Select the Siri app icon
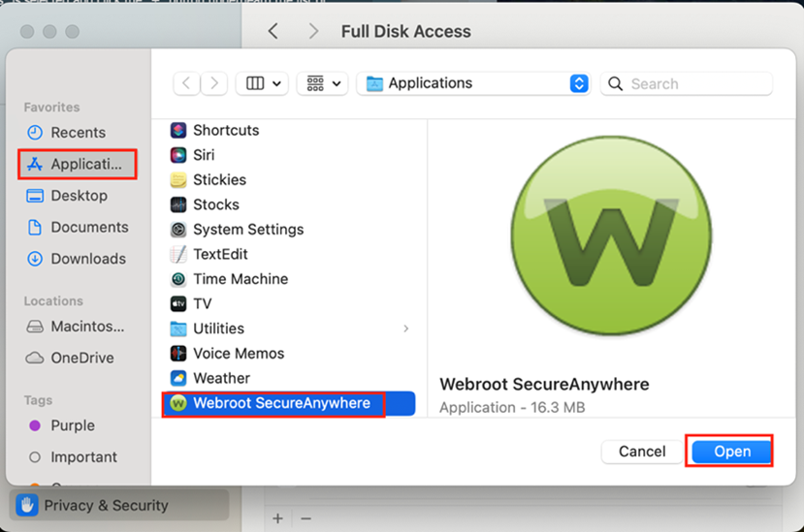The image size is (804, 532). click(x=178, y=155)
